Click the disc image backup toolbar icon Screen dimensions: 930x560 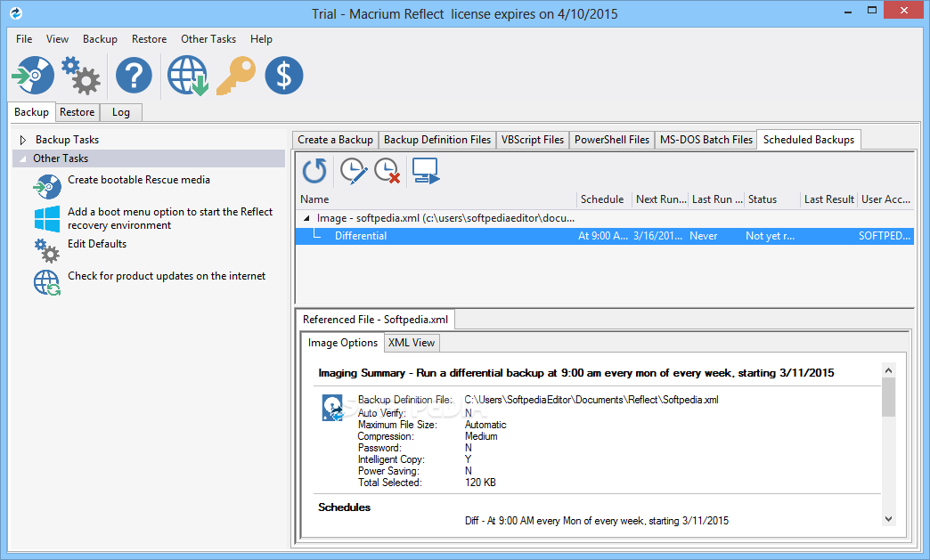coord(33,76)
